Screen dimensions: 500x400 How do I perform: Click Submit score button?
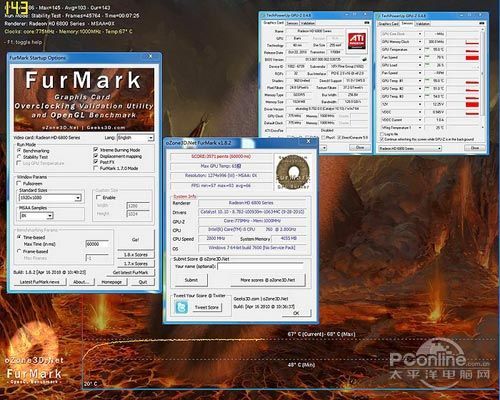(191, 280)
